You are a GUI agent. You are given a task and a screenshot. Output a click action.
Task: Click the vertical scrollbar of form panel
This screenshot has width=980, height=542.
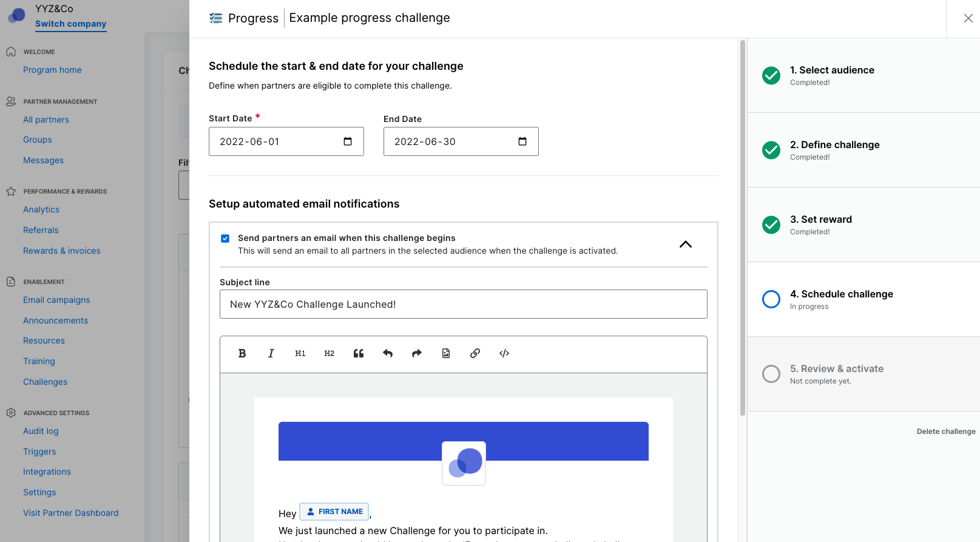coord(742,228)
